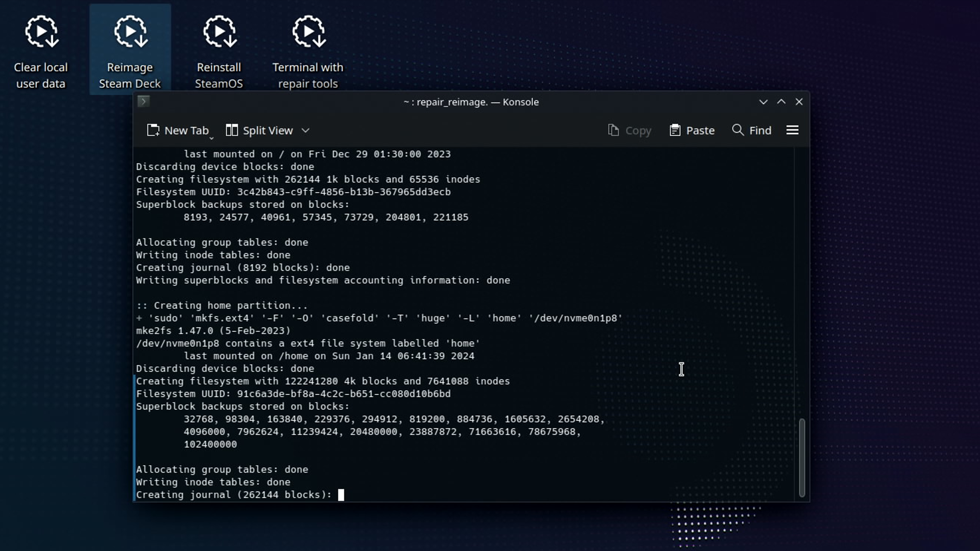Click the Paste toolbar button
This screenshot has width=980, height=551.
point(692,130)
